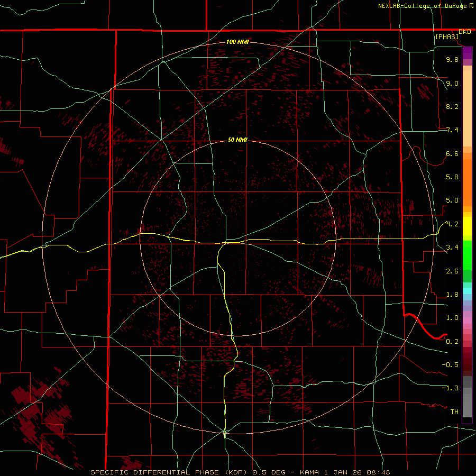Click the -0.5 value on the scale
The image size is (476, 476).
tap(450, 364)
